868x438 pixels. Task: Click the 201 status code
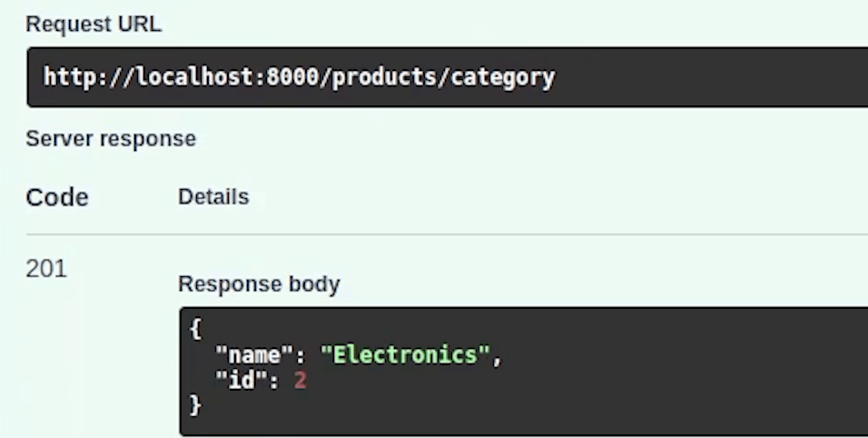point(46,269)
